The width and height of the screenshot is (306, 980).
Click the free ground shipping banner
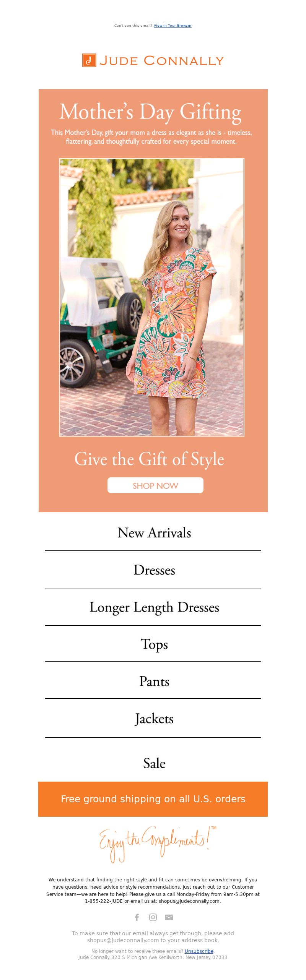153,799
